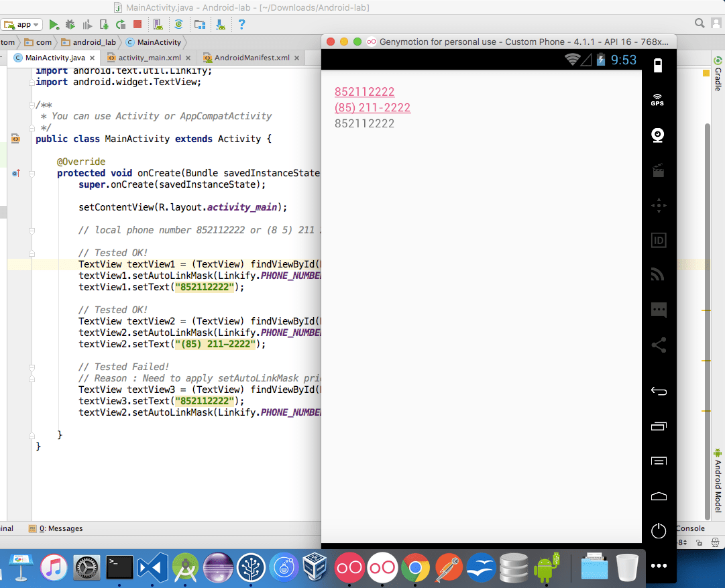
Task: Collapse the class Javadoc comment fold
Action: [32, 105]
